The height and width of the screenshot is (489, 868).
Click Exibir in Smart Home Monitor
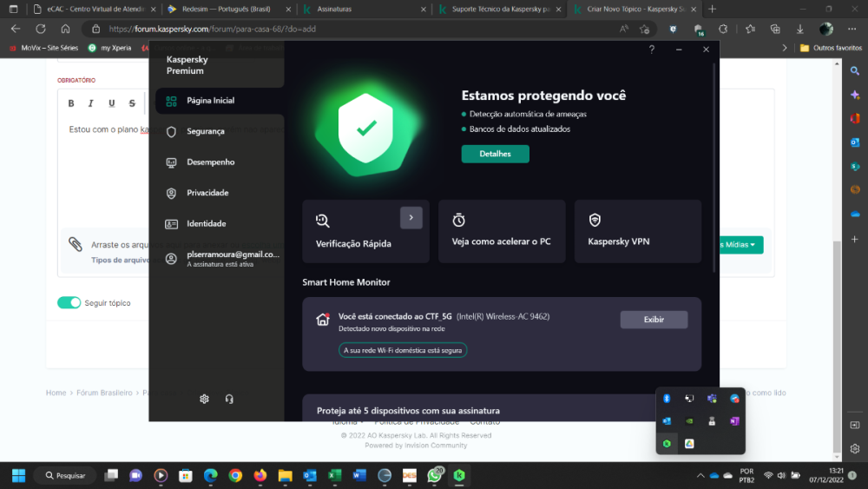click(x=654, y=320)
